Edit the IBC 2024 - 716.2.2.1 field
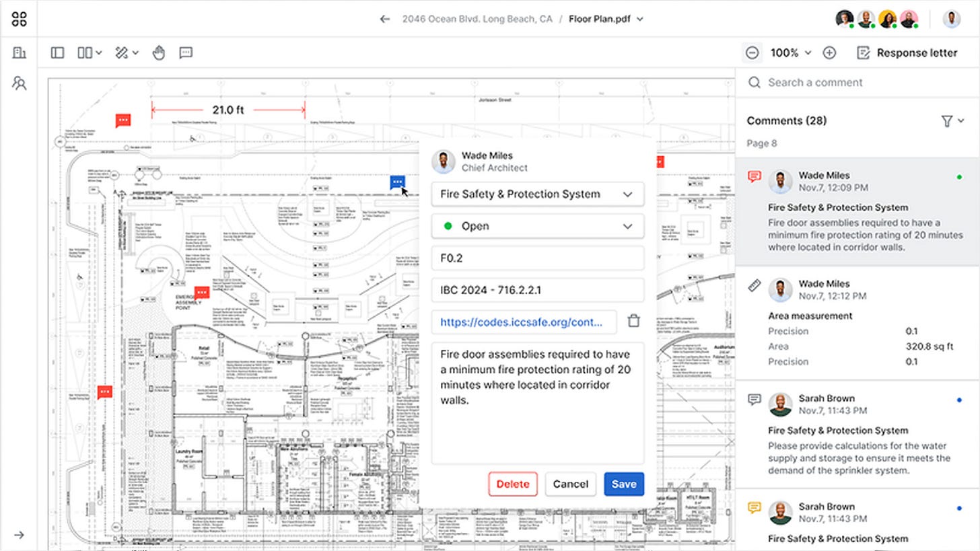 point(537,290)
